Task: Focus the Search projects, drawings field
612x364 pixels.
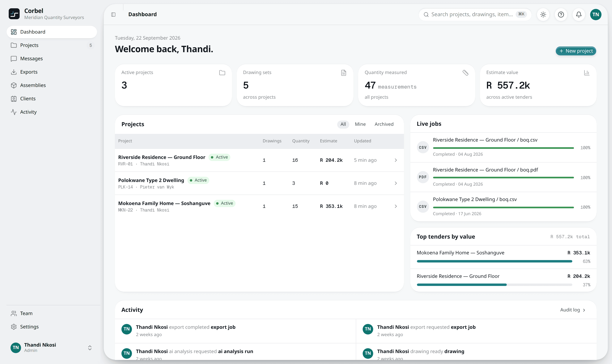Action: (475, 15)
